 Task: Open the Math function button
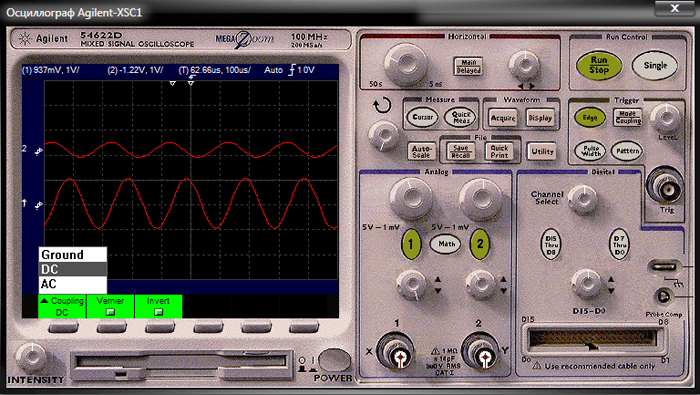click(x=446, y=244)
